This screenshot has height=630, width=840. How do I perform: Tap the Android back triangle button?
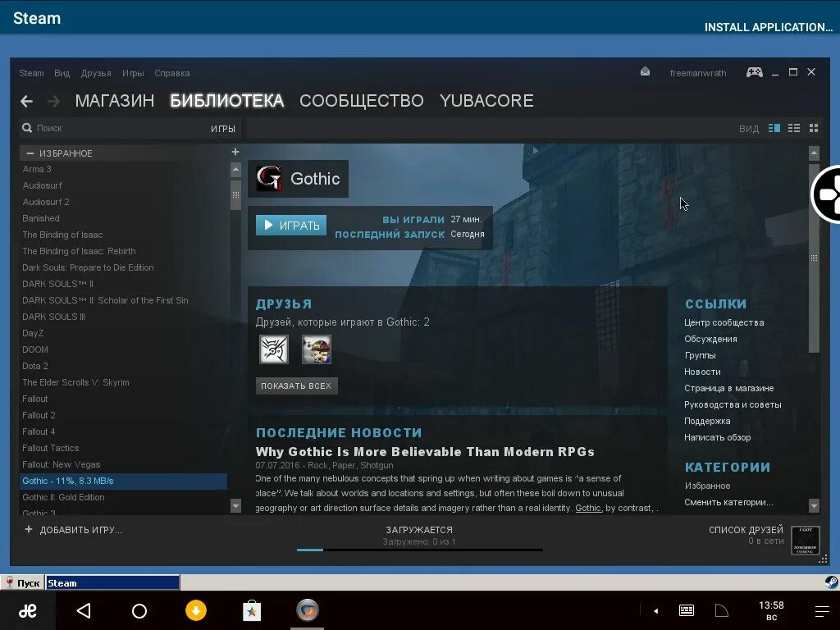tap(84, 610)
